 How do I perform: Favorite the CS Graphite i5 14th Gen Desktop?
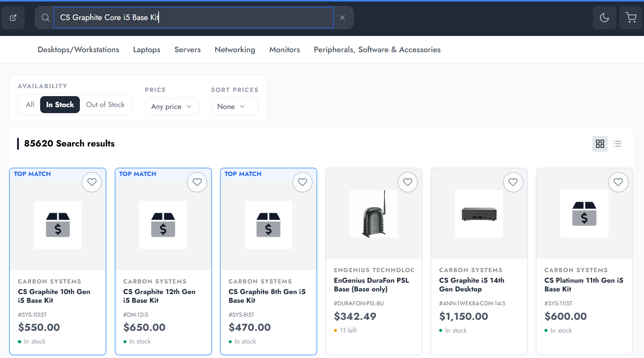click(x=513, y=182)
